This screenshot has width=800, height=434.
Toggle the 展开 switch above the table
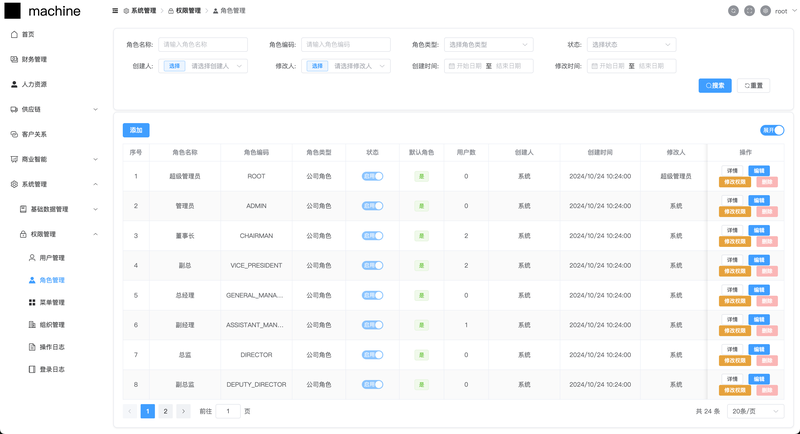coord(772,130)
